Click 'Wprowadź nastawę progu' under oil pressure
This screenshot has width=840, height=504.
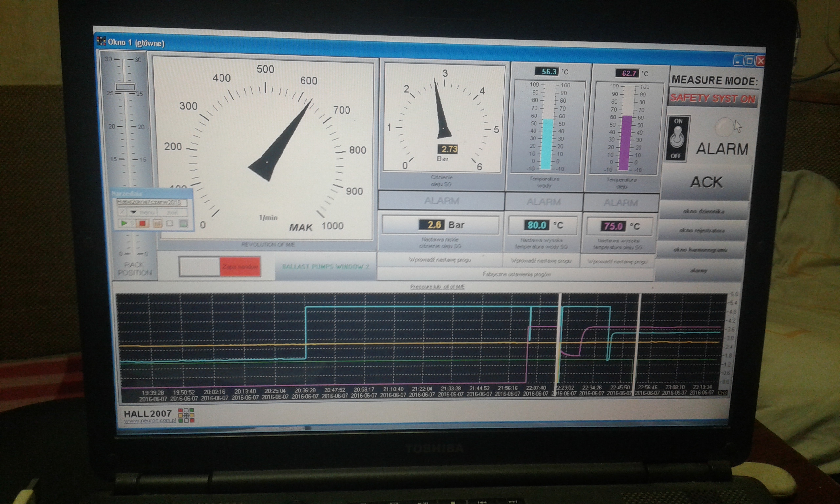pos(440,260)
